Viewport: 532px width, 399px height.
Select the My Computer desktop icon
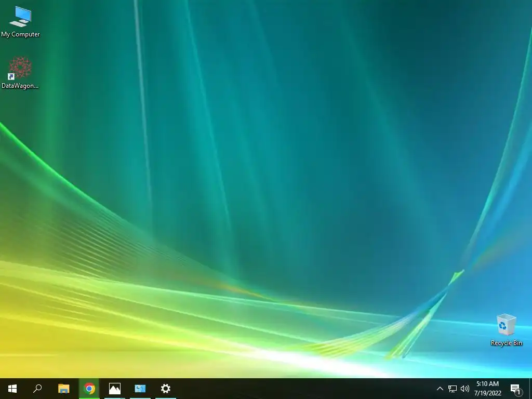[x=20, y=22]
